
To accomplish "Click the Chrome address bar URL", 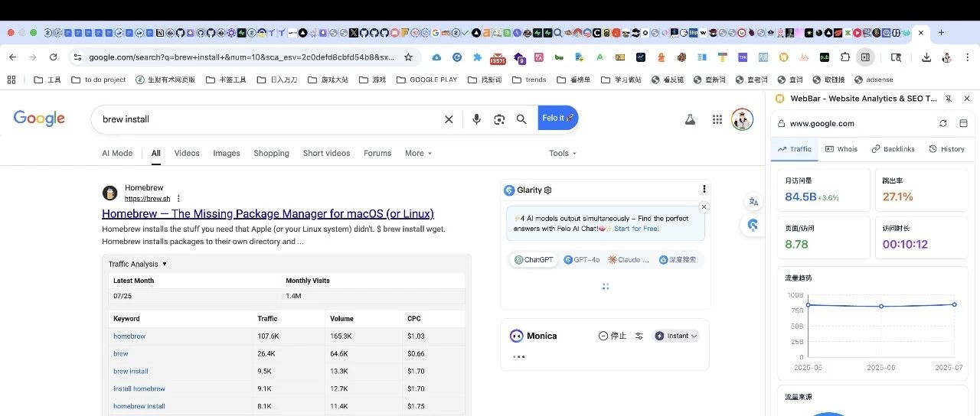I will point(242,57).
